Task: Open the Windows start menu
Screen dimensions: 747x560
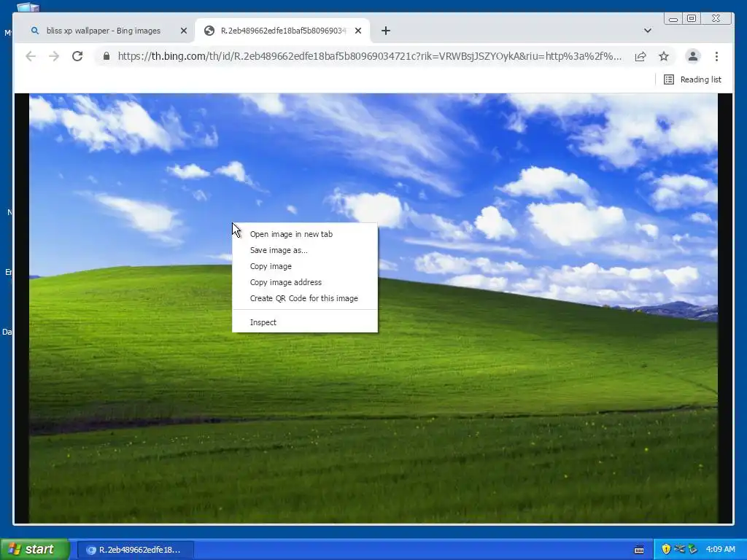Action: pos(34,549)
